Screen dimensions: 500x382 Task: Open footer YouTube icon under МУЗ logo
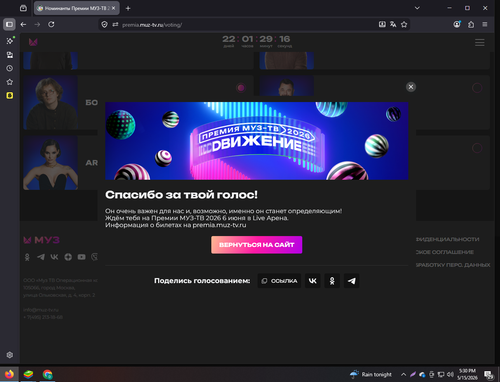81,257
